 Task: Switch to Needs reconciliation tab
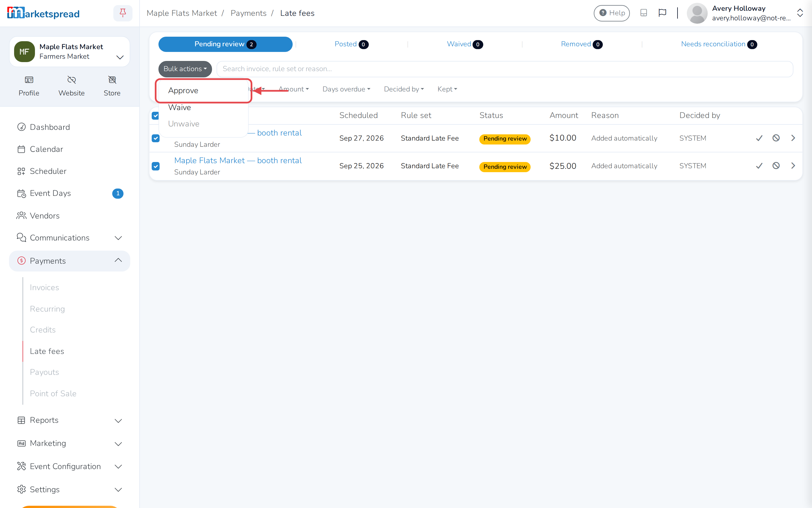point(719,44)
